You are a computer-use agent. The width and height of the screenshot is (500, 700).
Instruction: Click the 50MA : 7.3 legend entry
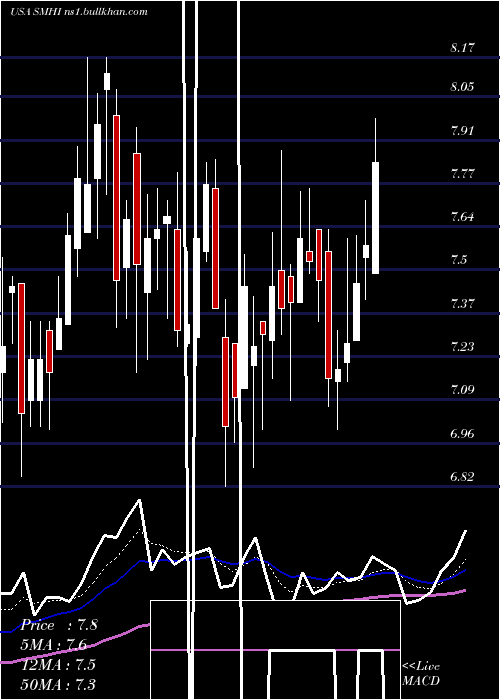coord(58,684)
